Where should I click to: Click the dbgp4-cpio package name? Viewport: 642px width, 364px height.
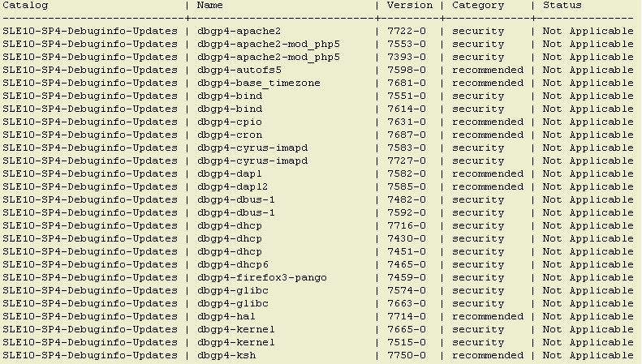point(229,122)
